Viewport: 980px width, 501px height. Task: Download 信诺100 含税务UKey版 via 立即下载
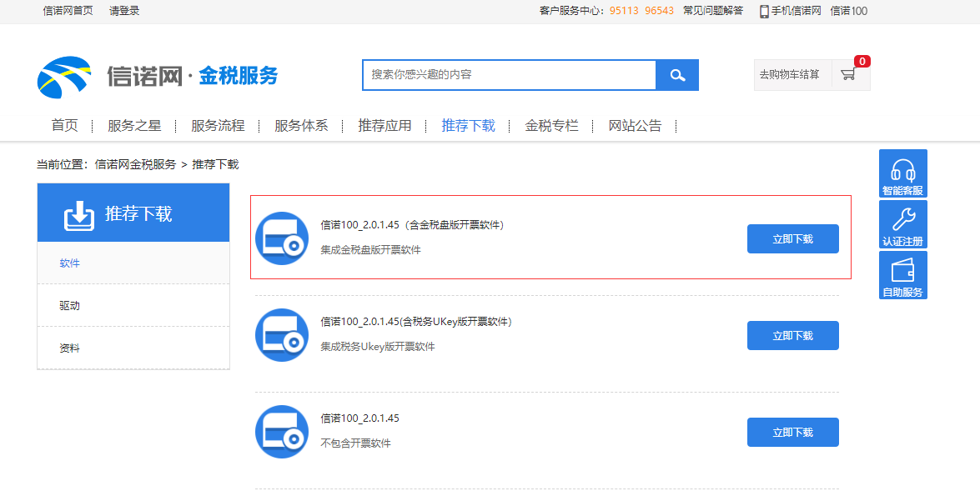coord(792,335)
